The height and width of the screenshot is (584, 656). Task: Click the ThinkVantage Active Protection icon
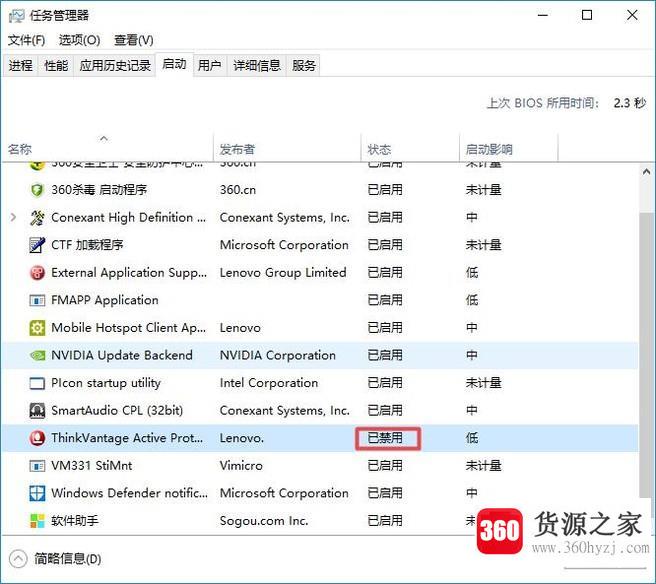[37, 438]
